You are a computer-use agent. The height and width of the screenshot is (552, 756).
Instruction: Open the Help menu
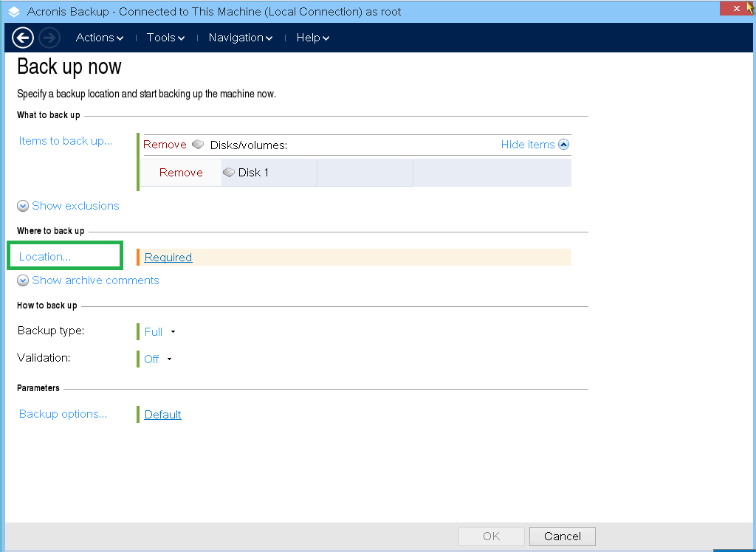click(312, 38)
